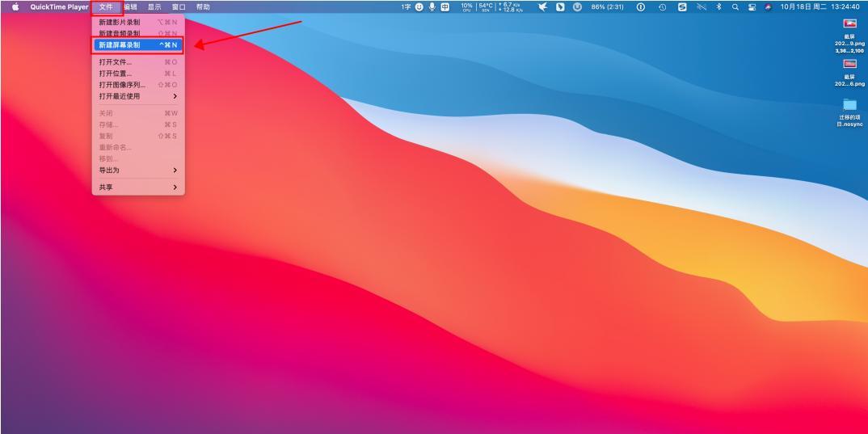The width and height of the screenshot is (868, 434).
Task: Open the 10% CPU usage monitor
Action: pyautogui.click(x=466, y=7)
